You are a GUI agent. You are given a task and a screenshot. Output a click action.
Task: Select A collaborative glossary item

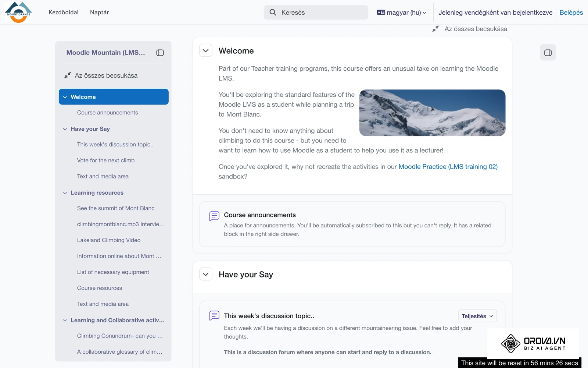pyautogui.click(x=120, y=352)
